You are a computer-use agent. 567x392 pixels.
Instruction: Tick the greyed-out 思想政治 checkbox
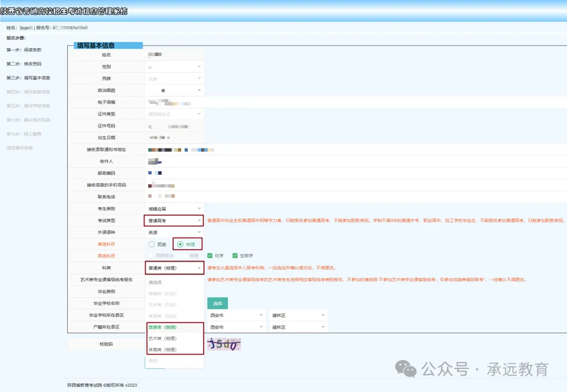pyautogui.click(x=151, y=256)
